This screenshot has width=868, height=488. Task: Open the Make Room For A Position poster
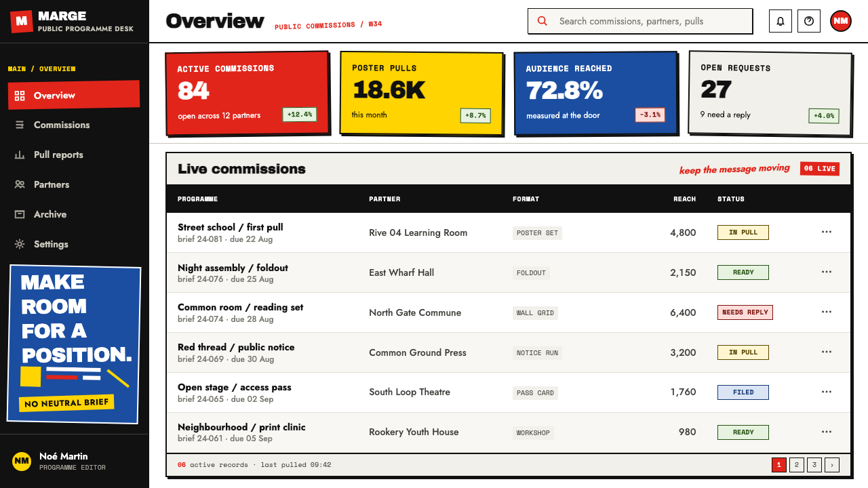(74, 344)
